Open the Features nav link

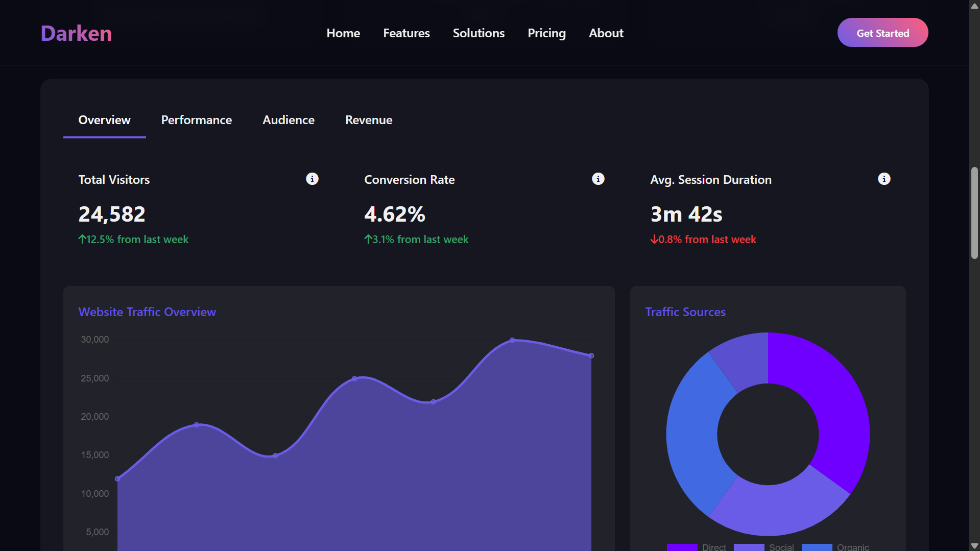[407, 33]
